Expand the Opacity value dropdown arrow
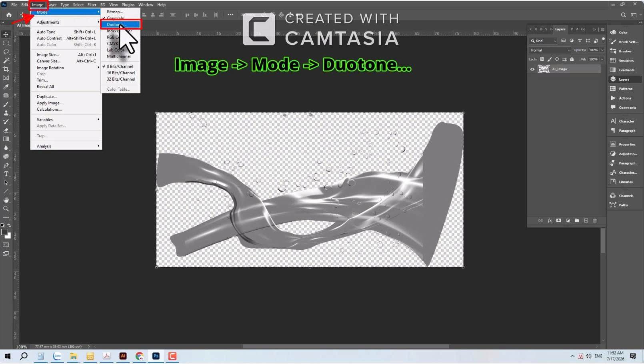Viewport: 644px width, 364px height. (x=602, y=50)
